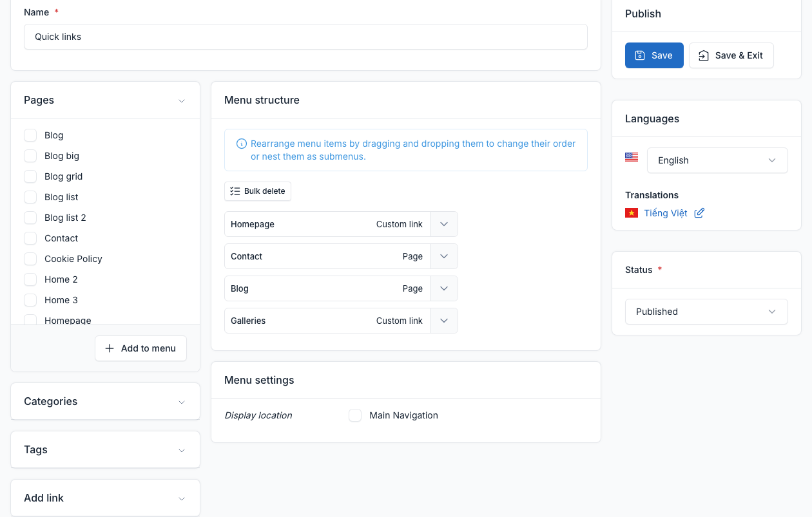
Task: Open the Tiếng Việt translation link
Action: pos(666,213)
